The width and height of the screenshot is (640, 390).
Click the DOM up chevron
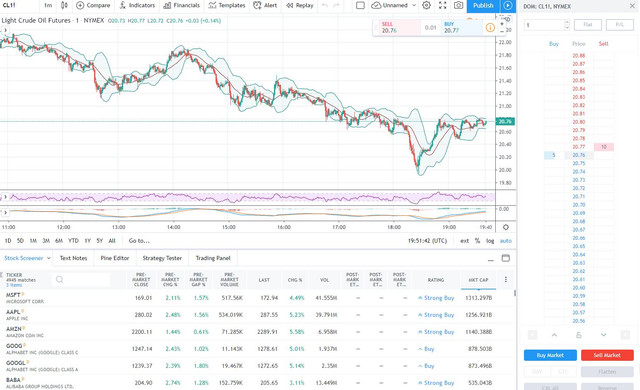[x=554, y=335]
